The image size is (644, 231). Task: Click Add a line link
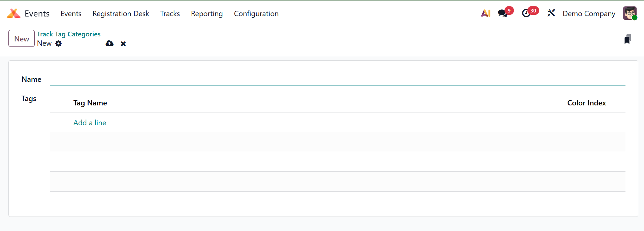[90, 123]
